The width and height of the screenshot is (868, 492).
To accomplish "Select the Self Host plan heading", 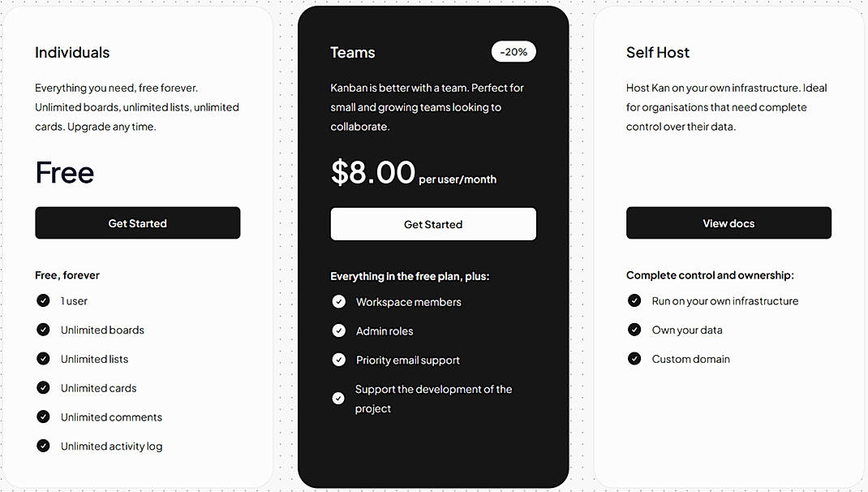I will coord(658,53).
